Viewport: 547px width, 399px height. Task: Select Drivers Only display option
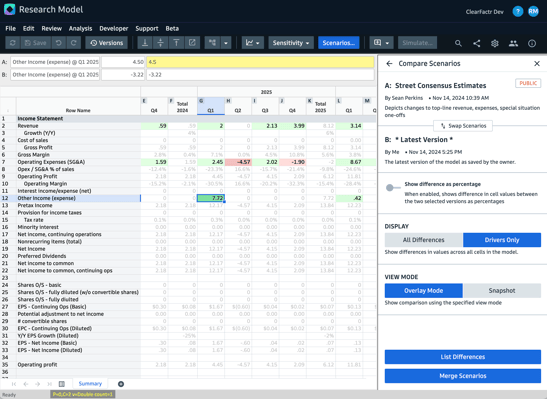pos(502,240)
